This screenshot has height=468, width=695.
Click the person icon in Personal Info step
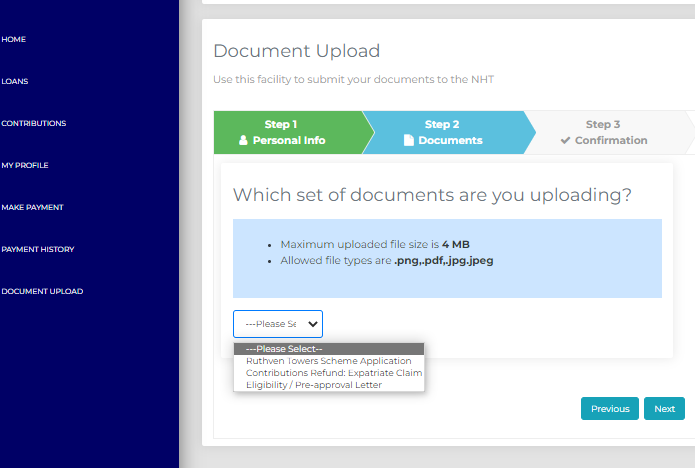tap(243, 141)
